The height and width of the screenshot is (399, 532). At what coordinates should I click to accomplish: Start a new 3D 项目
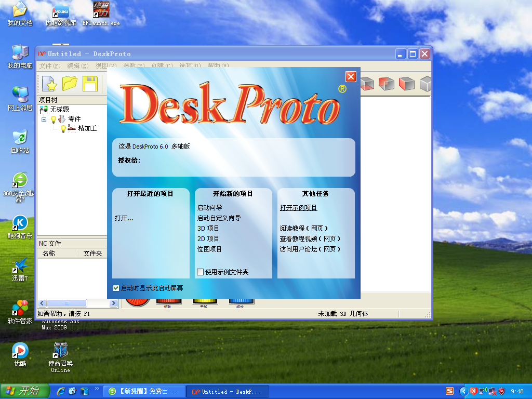coord(208,229)
